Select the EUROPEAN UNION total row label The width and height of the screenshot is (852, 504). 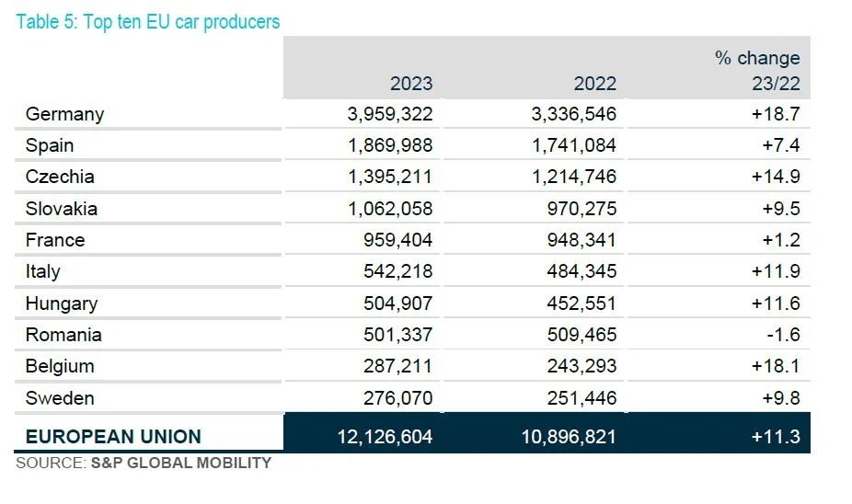(x=113, y=436)
